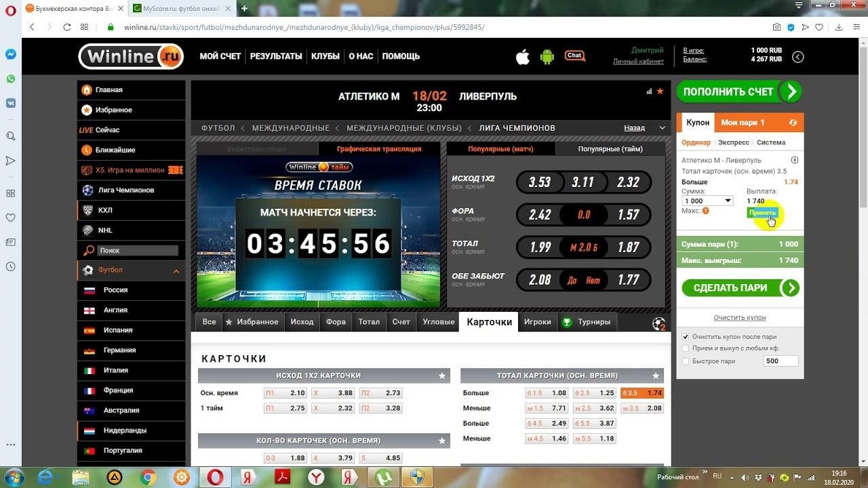Viewport: 868px width, 488px height.
Task: Launch Opera from Windows taskbar
Action: coord(215,477)
